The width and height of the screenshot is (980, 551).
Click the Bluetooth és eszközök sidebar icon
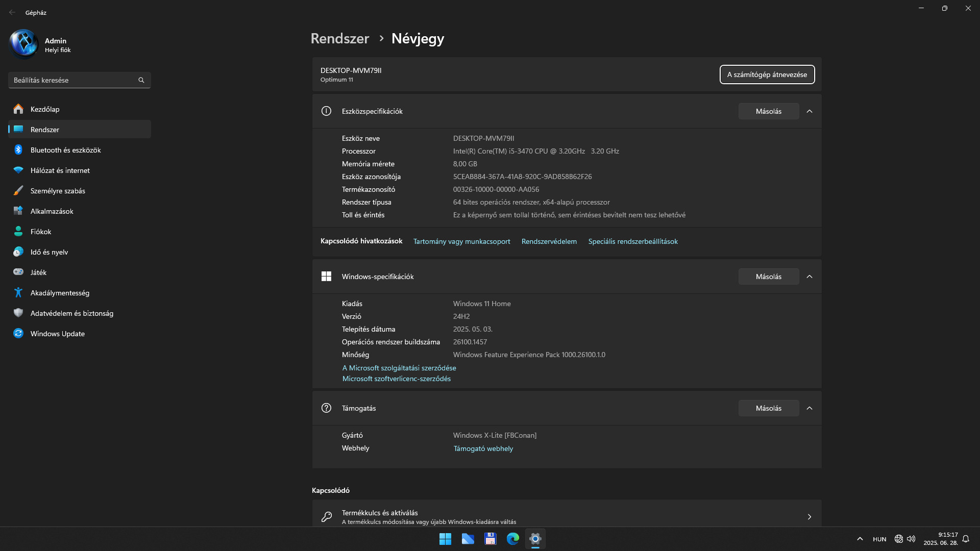click(x=18, y=150)
